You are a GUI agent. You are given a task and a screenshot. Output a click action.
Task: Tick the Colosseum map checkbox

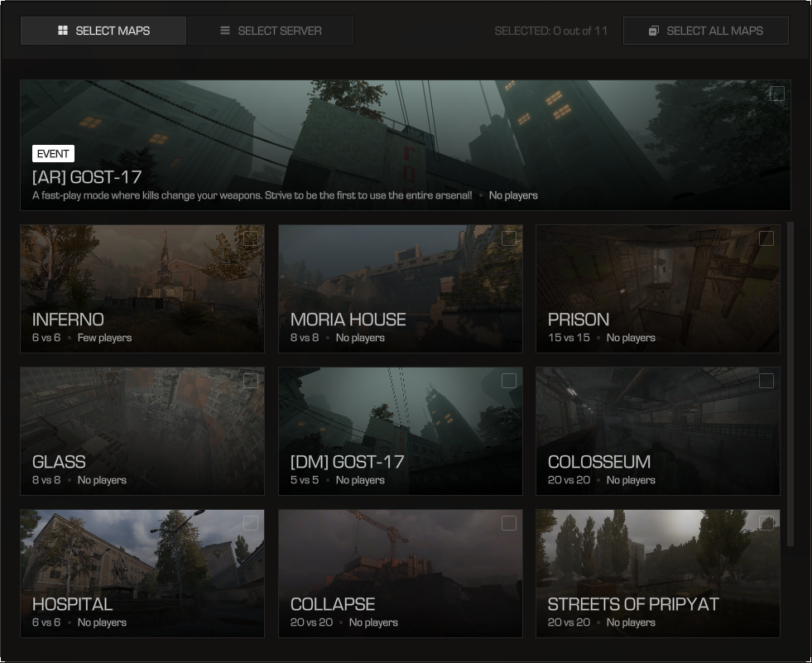(x=766, y=381)
